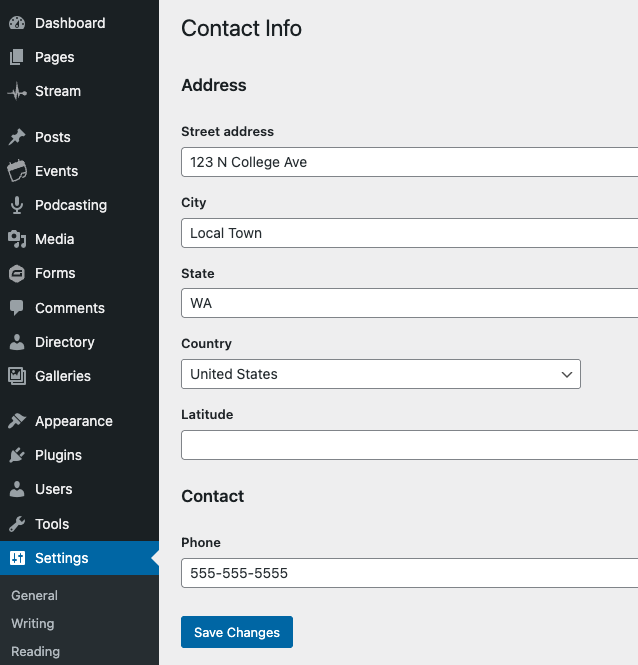This screenshot has height=665, width=638.
Task: Click the Podcasting microphone icon
Action: [x=17, y=205]
